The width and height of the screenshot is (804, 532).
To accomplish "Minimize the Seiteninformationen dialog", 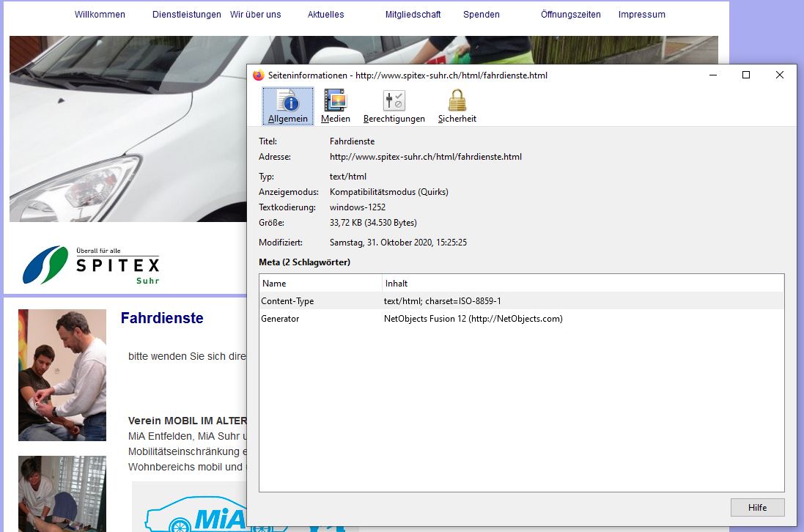I will tap(712, 75).
